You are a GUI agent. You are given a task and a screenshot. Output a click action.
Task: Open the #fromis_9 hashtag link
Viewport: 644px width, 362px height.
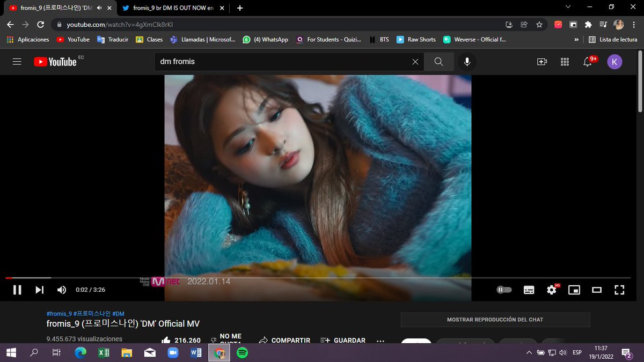(59, 314)
